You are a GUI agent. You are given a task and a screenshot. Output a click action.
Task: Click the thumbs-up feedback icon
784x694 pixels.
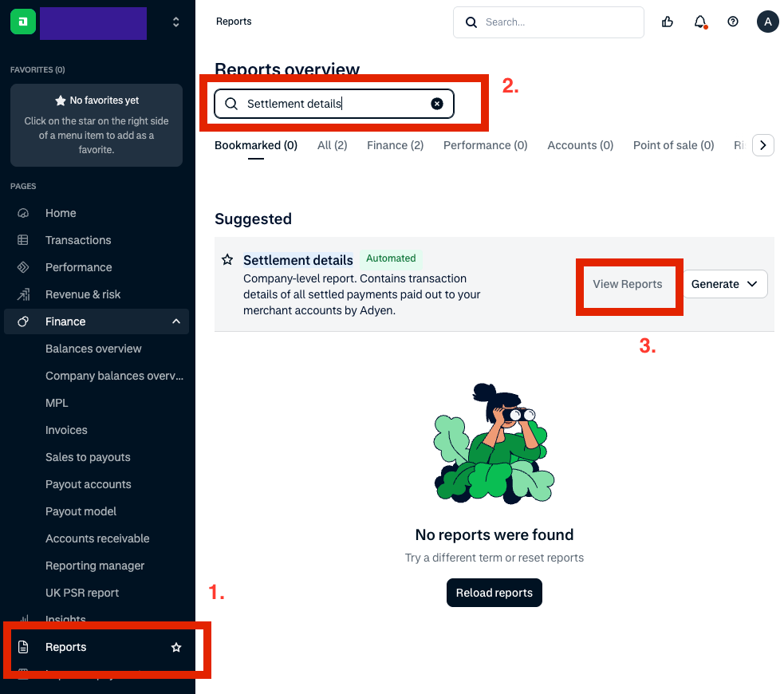668,22
